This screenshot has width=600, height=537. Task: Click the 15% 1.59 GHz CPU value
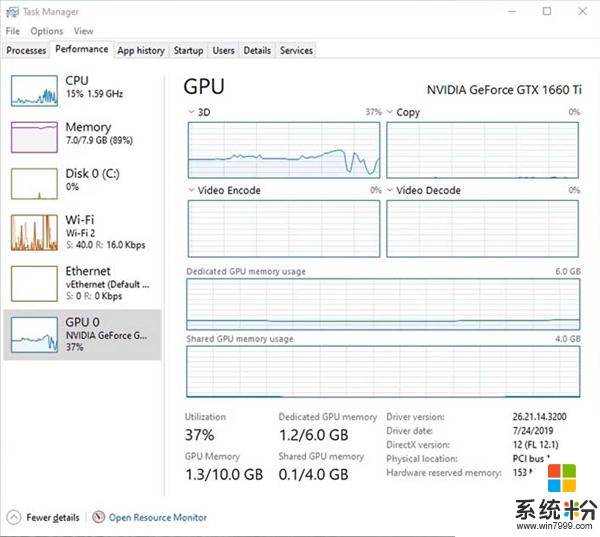coord(95,94)
